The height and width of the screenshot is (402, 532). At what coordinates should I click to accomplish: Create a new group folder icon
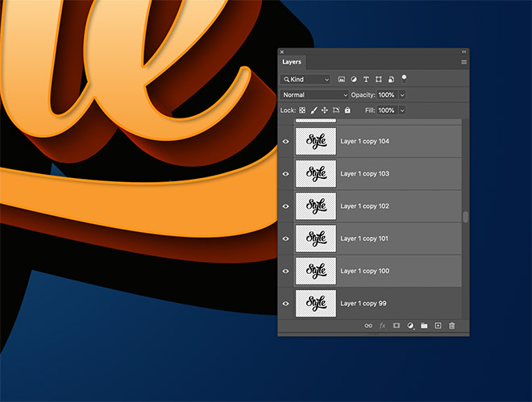click(424, 325)
